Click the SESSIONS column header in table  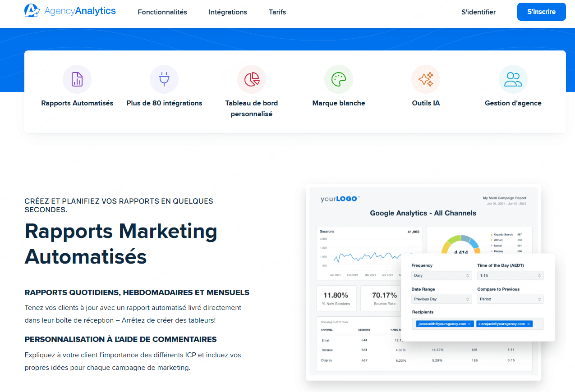tap(364, 330)
